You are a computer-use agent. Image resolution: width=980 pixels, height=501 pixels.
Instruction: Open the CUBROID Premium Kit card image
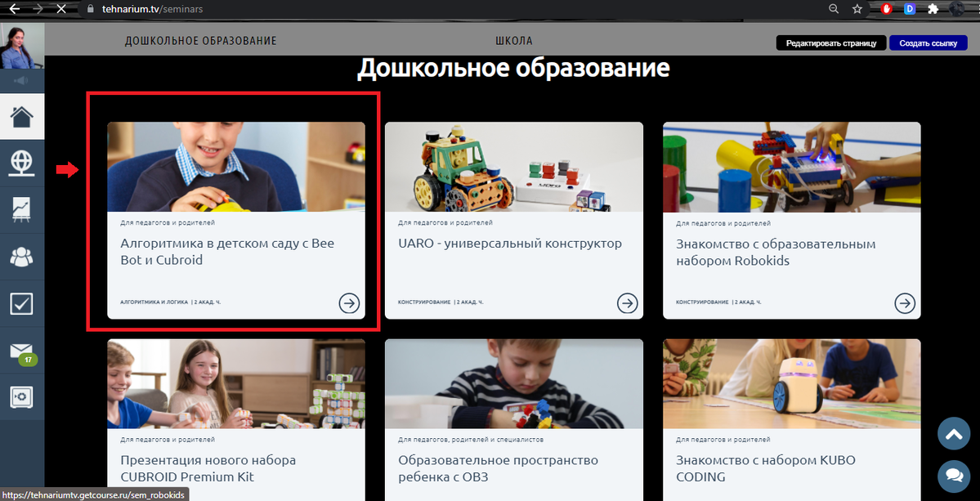[236, 383]
